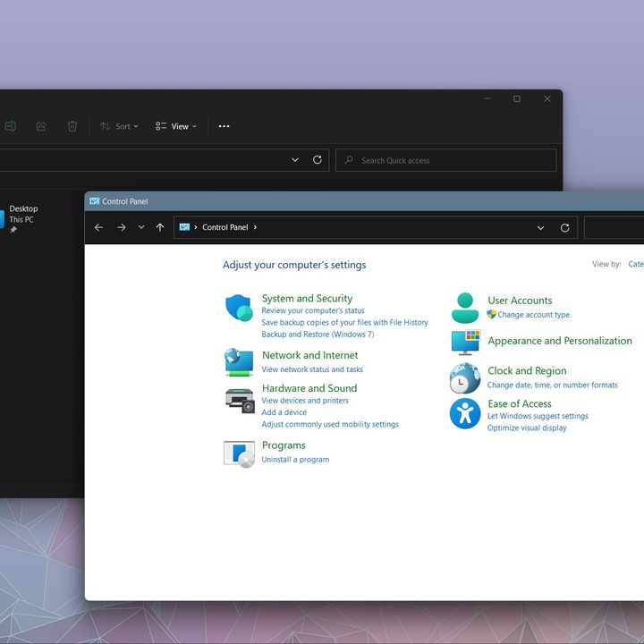Maximize the File Explorer window
The image size is (644, 644).
pos(517,98)
